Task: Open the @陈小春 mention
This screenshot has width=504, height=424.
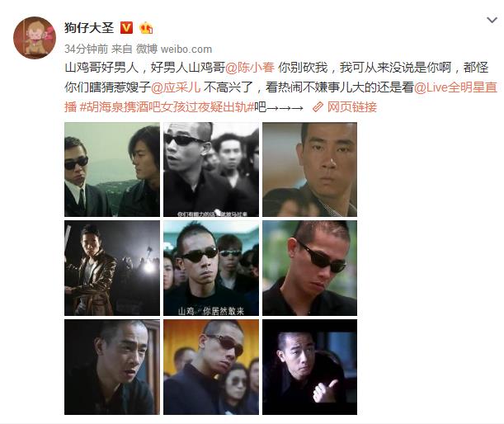Action: point(250,68)
